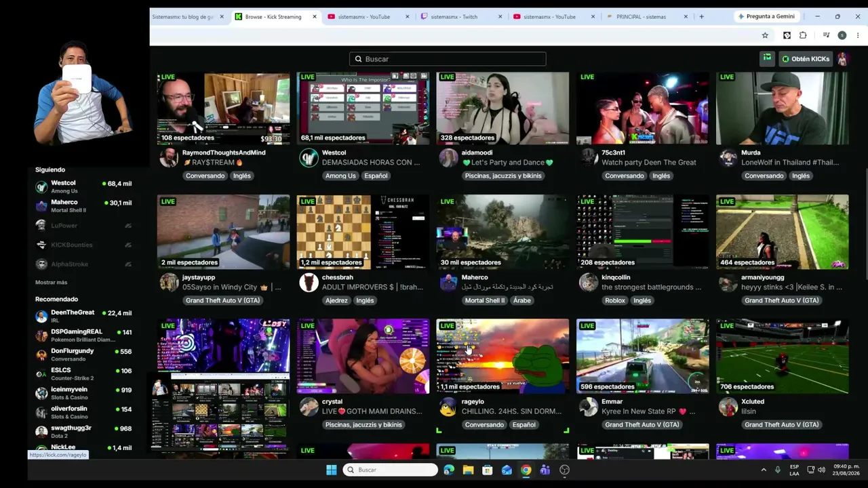Open the Chrome extensions puzzle icon
The image size is (868, 488).
803,35
